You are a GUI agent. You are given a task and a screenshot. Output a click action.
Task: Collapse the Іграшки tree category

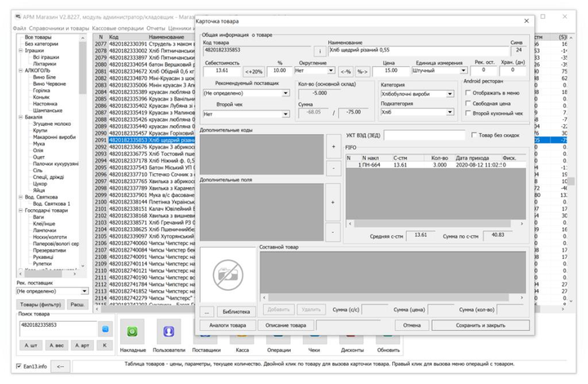[x=20, y=51]
